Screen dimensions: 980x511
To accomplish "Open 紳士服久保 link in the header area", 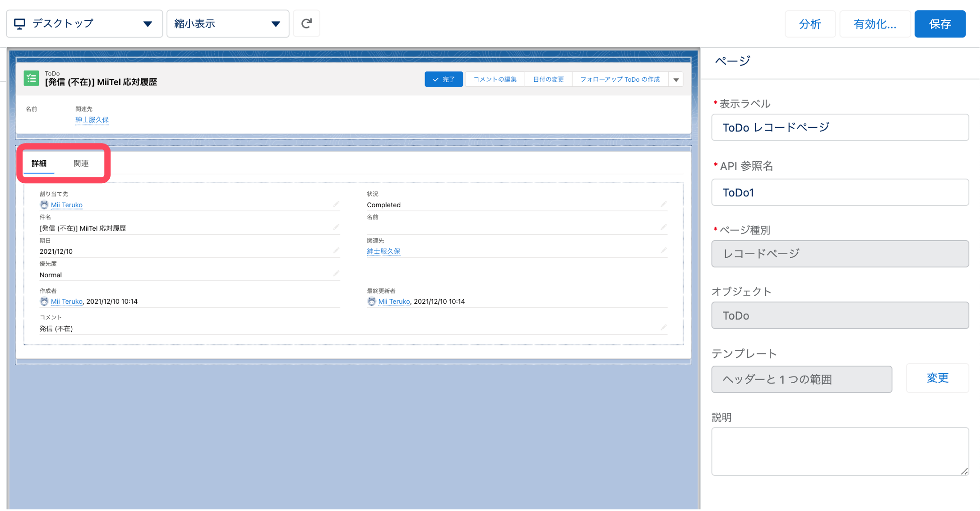I will (92, 120).
